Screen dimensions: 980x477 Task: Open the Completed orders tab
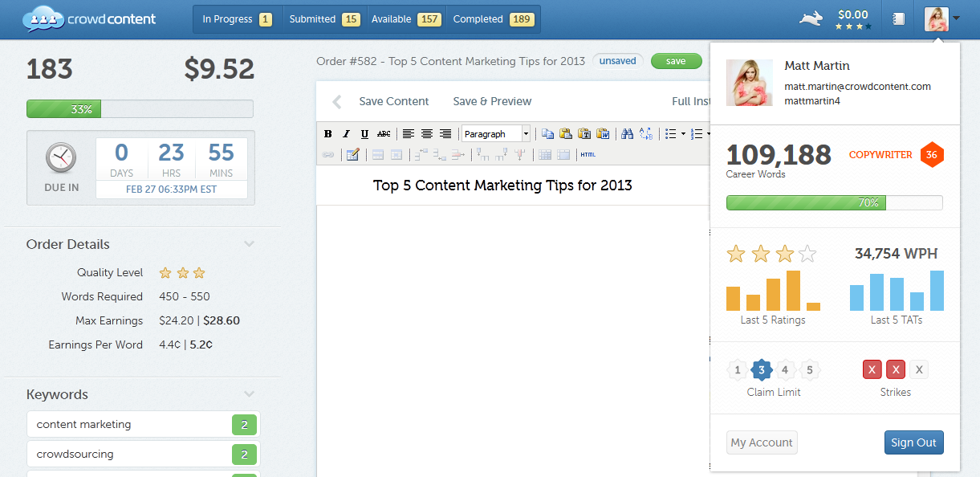coord(493,18)
